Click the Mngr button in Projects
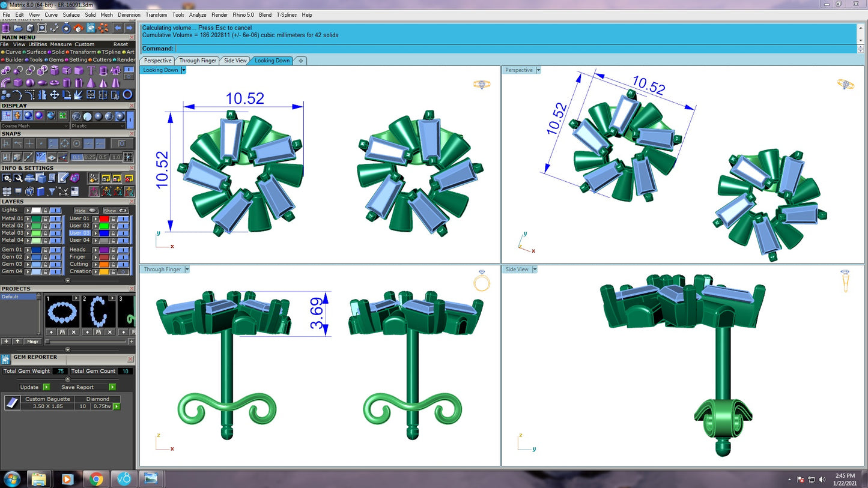The height and width of the screenshot is (488, 868). [32, 342]
